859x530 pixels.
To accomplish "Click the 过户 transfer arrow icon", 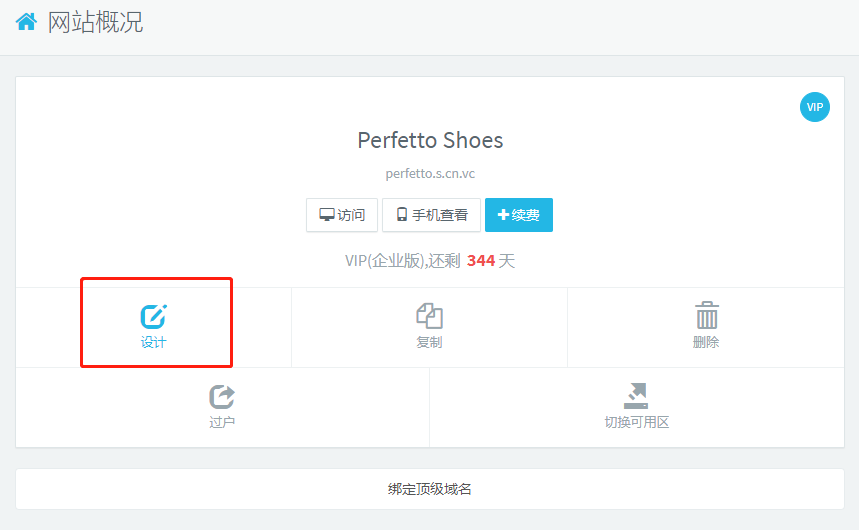I will point(222,397).
